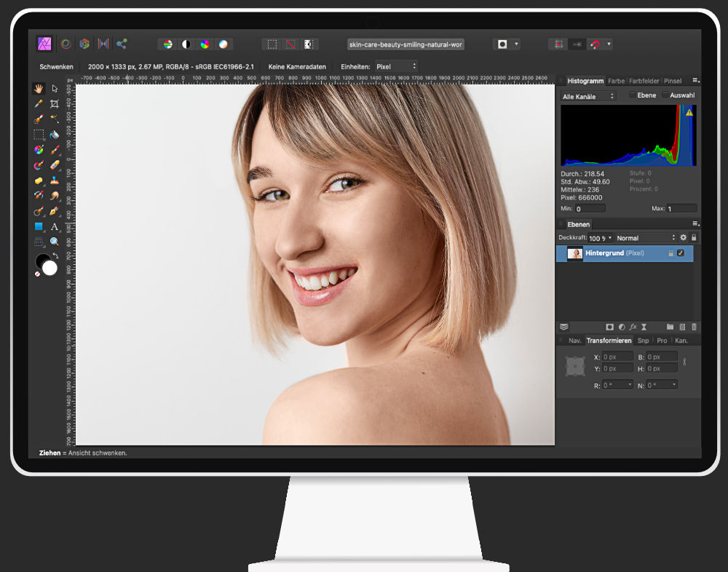Click the X position input field
The height and width of the screenshot is (572, 728).
[x=617, y=357]
